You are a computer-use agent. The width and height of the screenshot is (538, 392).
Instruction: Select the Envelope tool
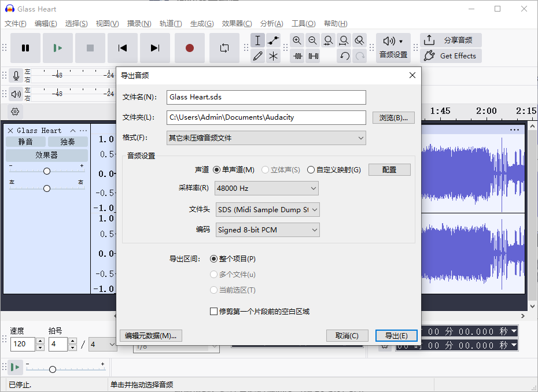coord(273,40)
